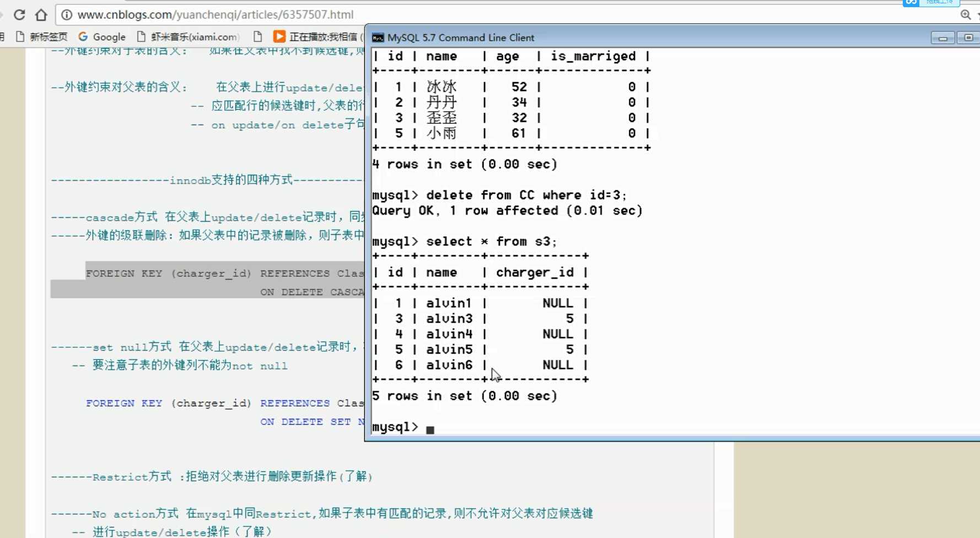Click the 'age' column header
980x538 pixels.
pyautogui.click(x=507, y=56)
